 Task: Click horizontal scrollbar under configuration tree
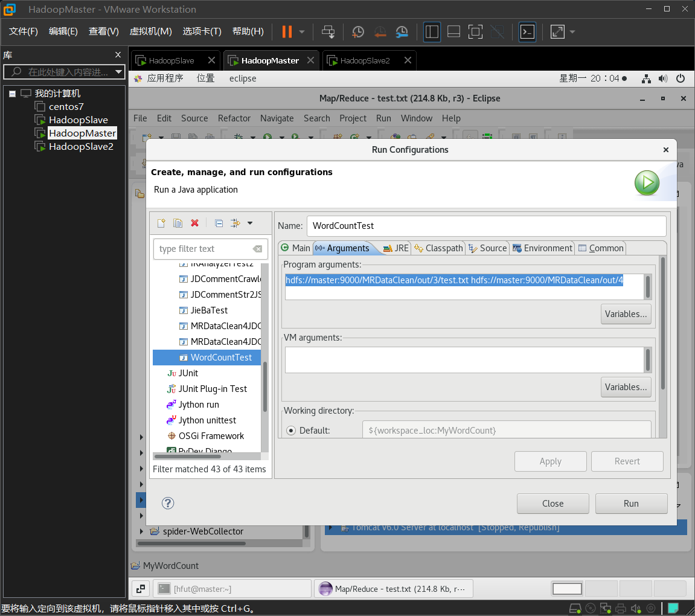click(x=187, y=456)
